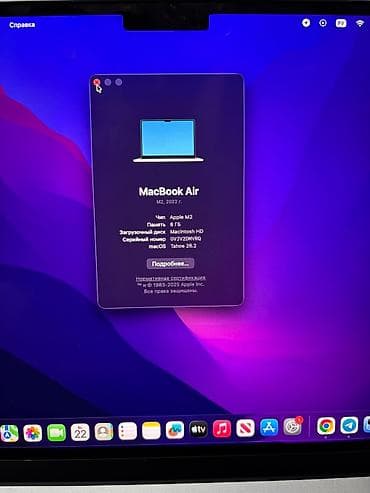Click the macOS Tahoe version value
Viewport: 370px width, 493px height.
click(183, 246)
